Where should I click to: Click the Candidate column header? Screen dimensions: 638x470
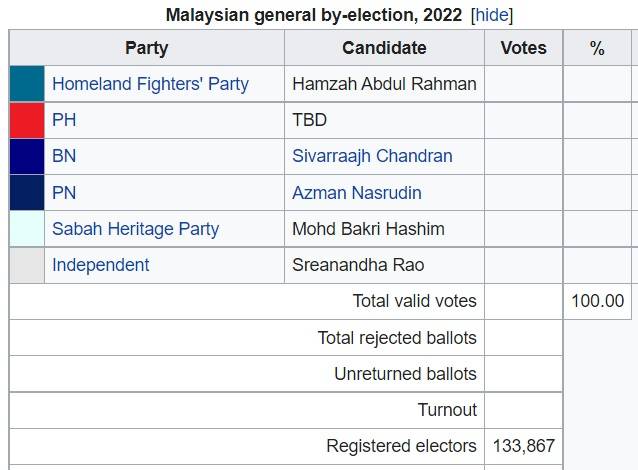click(x=384, y=48)
